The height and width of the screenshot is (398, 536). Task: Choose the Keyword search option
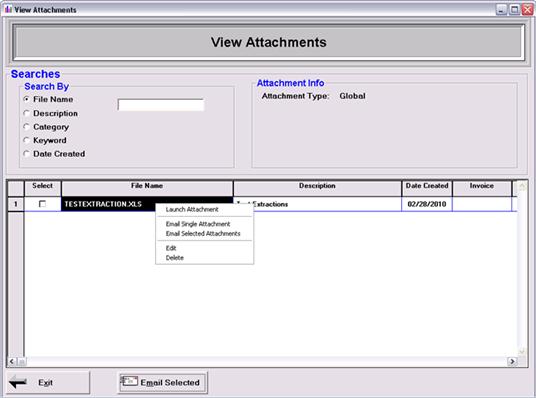[x=26, y=140]
